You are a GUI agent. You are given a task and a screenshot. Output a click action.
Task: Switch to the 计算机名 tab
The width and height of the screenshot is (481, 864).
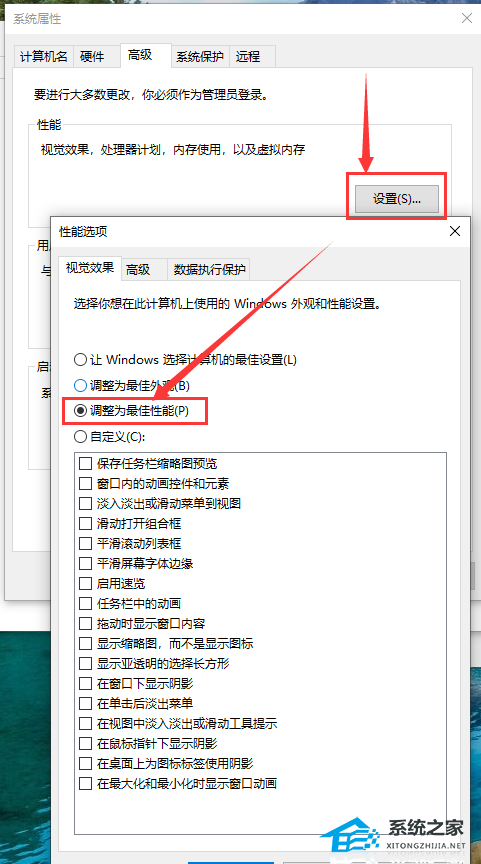coord(44,56)
